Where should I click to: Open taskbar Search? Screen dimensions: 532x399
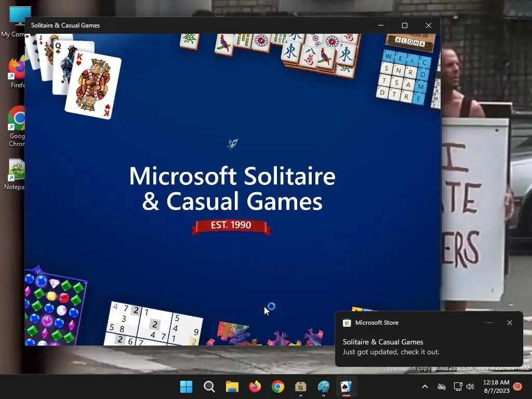coord(209,387)
